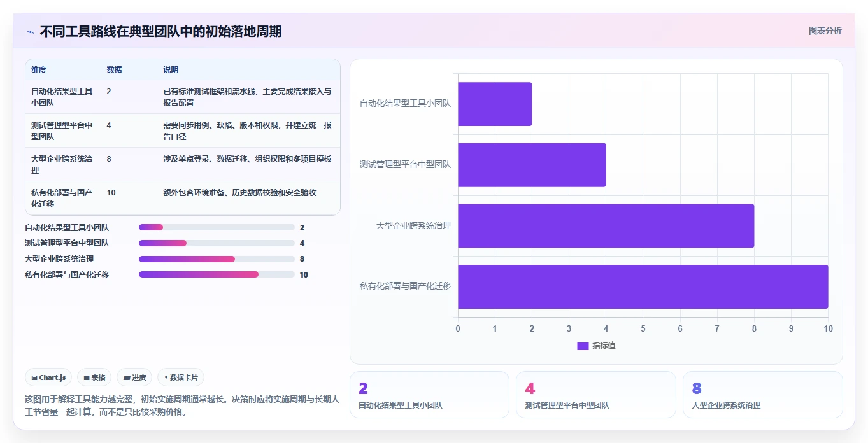Select the 进度 tag chip
The width and height of the screenshot is (868, 443).
coord(134,377)
